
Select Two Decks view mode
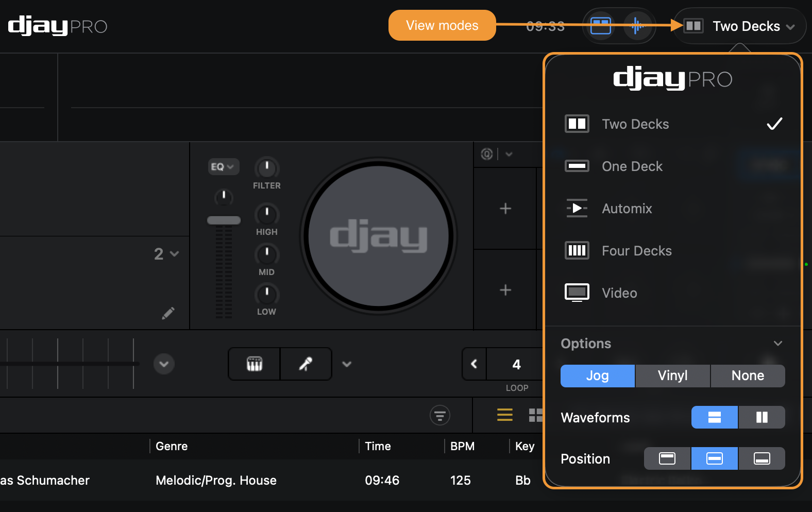pos(673,124)
